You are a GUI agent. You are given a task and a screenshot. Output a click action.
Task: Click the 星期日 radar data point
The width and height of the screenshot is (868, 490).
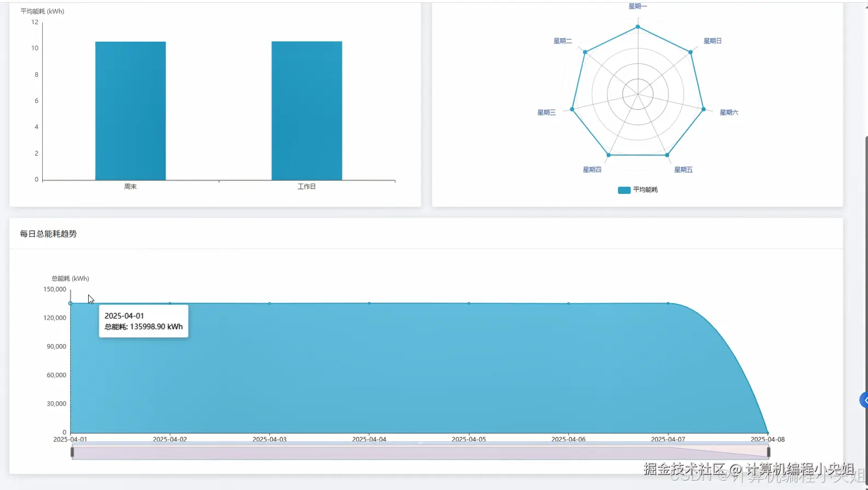click(691, 52)
